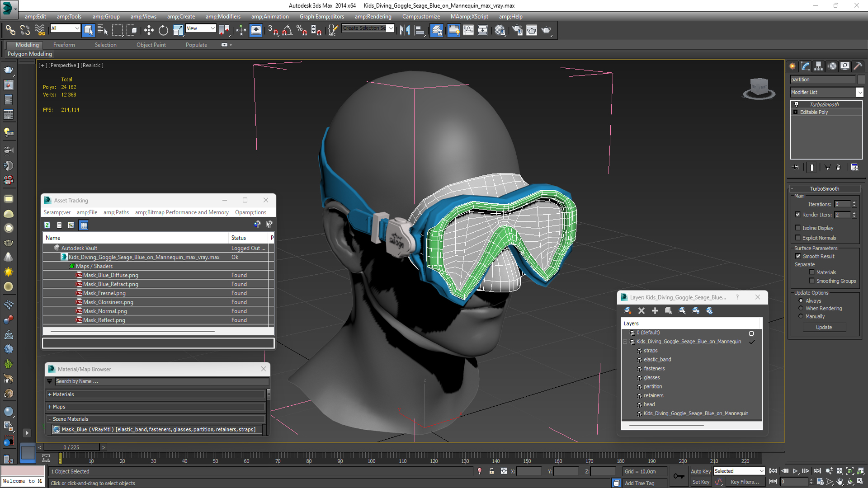Open the amp;Modifiers menu

(223, 17)
